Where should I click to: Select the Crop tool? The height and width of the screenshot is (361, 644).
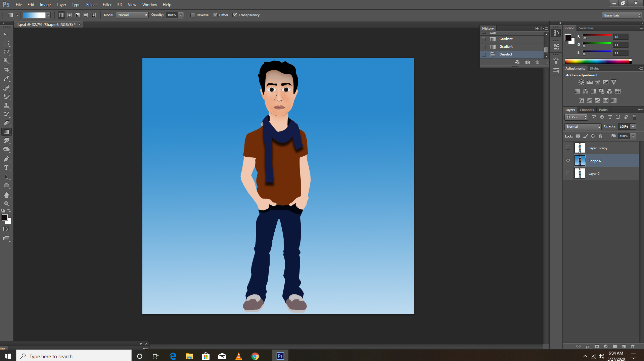6,70
